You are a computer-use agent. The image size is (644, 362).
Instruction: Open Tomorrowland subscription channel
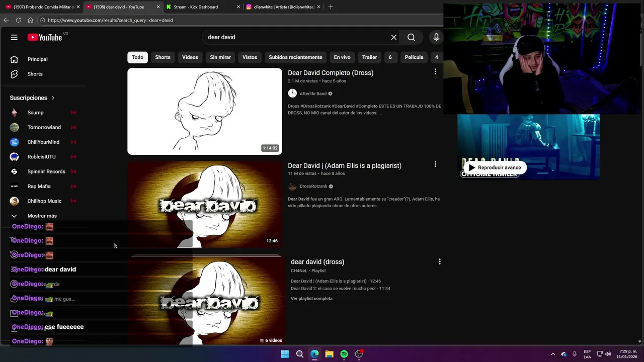(x=43, y=127)
